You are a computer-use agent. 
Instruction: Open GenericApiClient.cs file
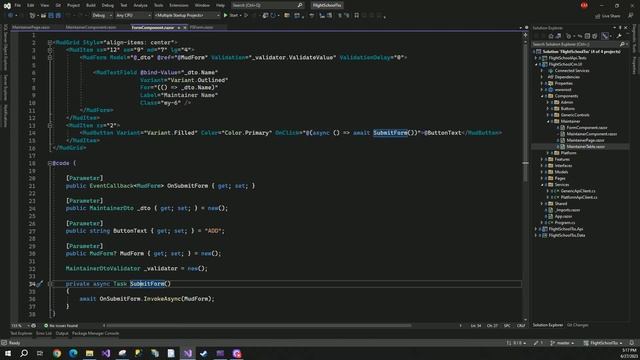[x=578, y=191]
